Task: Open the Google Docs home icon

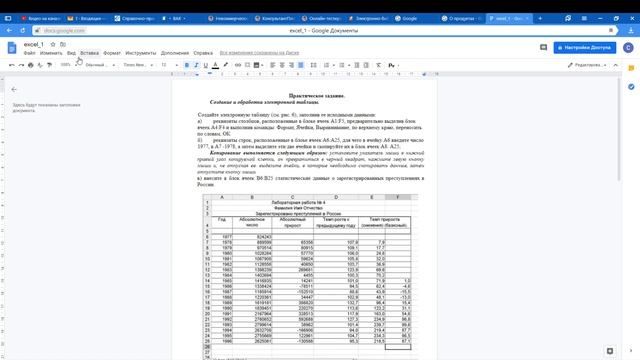Action: click(x=12, y=48)
